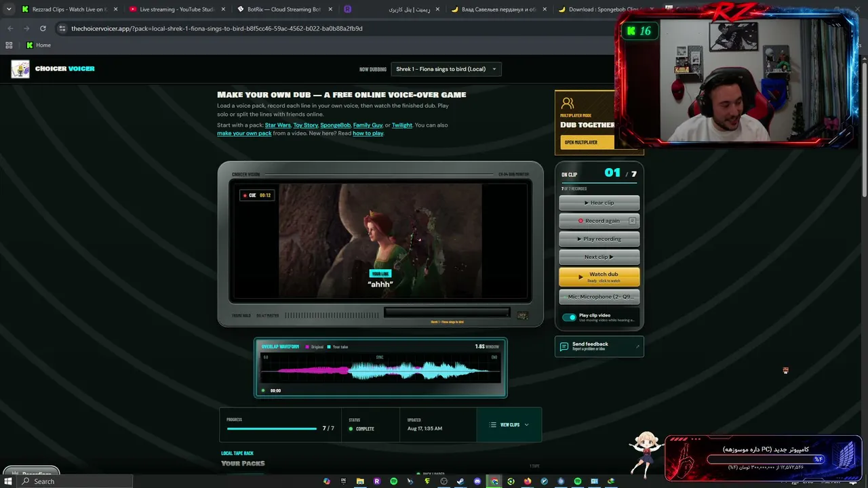
Task: Open the Chrome icon in the taskbar
Action: pyautogui.click(x=494, y=481)
